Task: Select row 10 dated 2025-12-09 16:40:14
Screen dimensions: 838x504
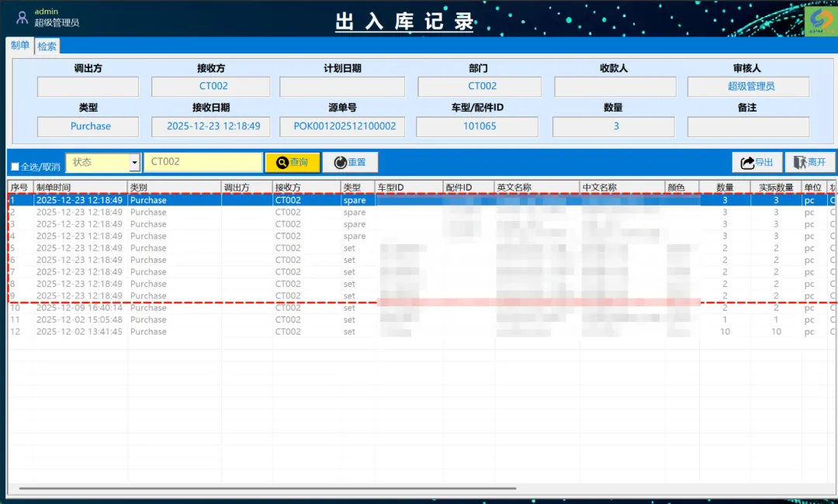Action: click(422, 308)
